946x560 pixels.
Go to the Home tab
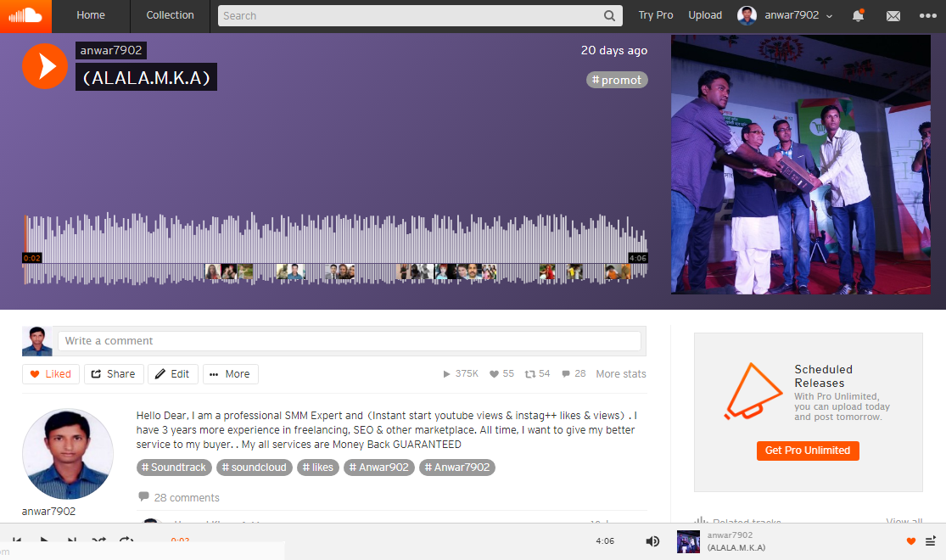point(91,15)
